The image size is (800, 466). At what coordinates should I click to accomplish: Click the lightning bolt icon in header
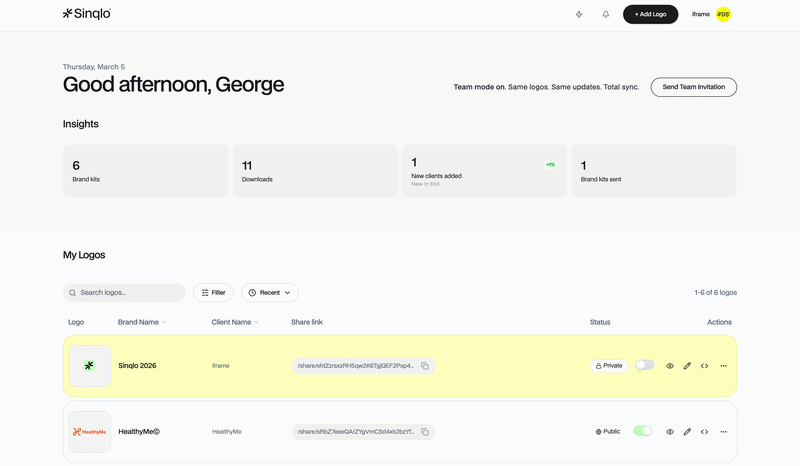point(579,14)
